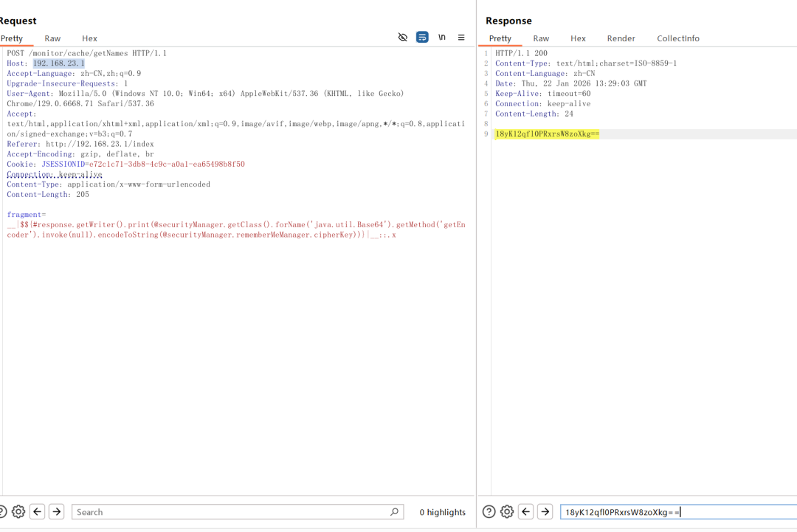The height and width of the screenshot is (532, 797).
Task: Go to next match in Request search
Action: [x=57, y=511]
